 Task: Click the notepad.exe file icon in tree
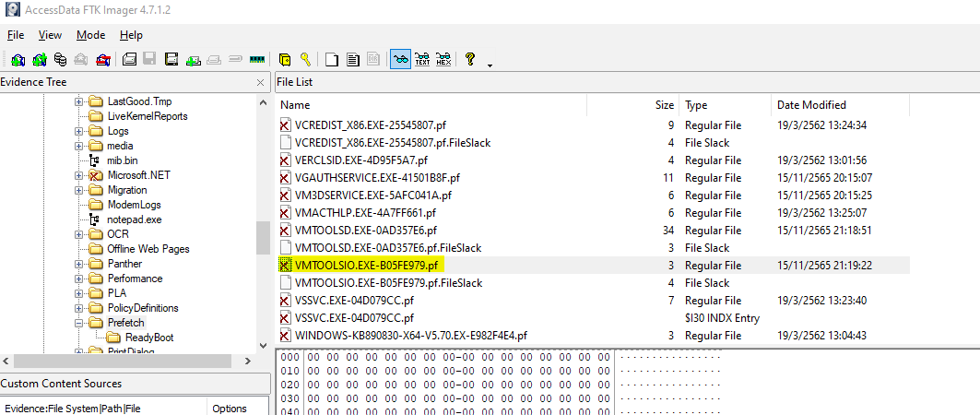pos(95,219)
